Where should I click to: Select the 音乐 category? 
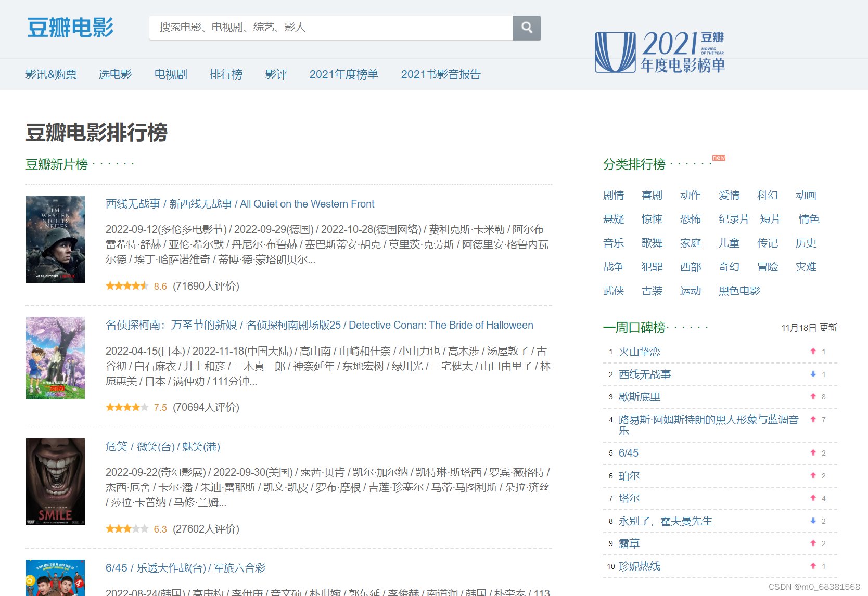(614, 243)
